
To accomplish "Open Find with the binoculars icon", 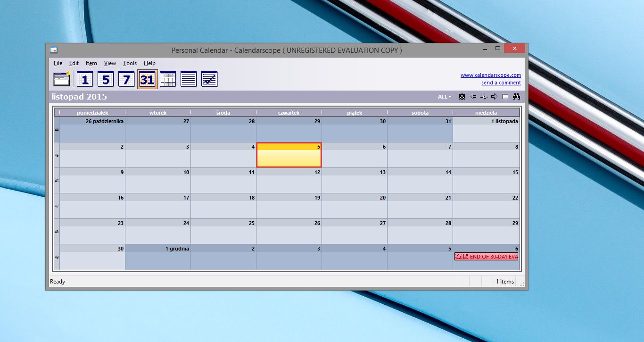I will click(516, 97).
